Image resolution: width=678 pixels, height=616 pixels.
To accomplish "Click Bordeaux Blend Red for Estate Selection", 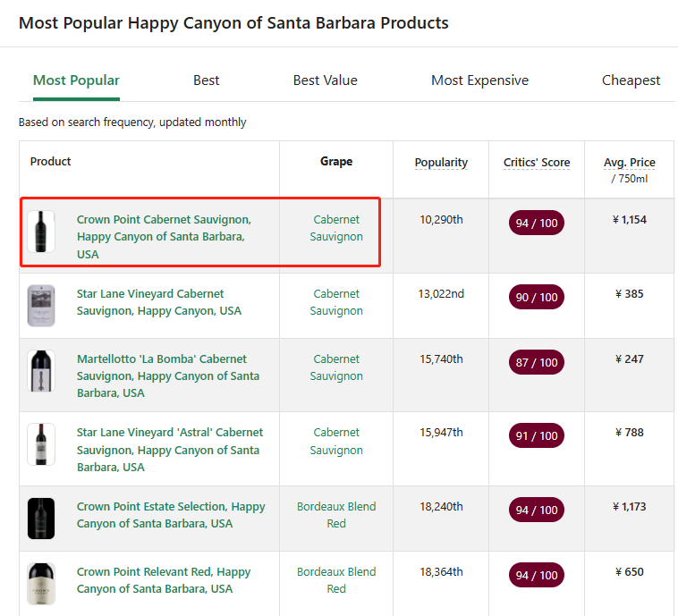I will pyautogui.click(x=336, y=515).
